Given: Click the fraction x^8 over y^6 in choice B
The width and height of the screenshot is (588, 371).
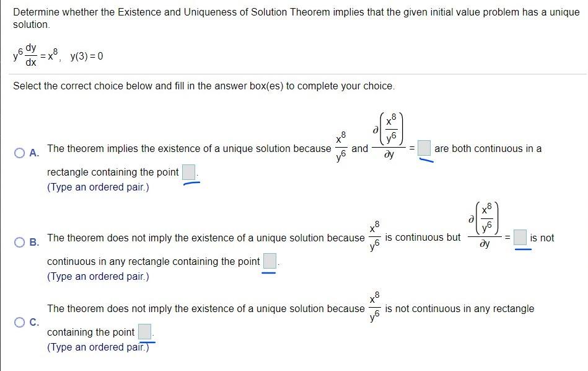Looking at the screenshot, I should click(x=374, y=237).
